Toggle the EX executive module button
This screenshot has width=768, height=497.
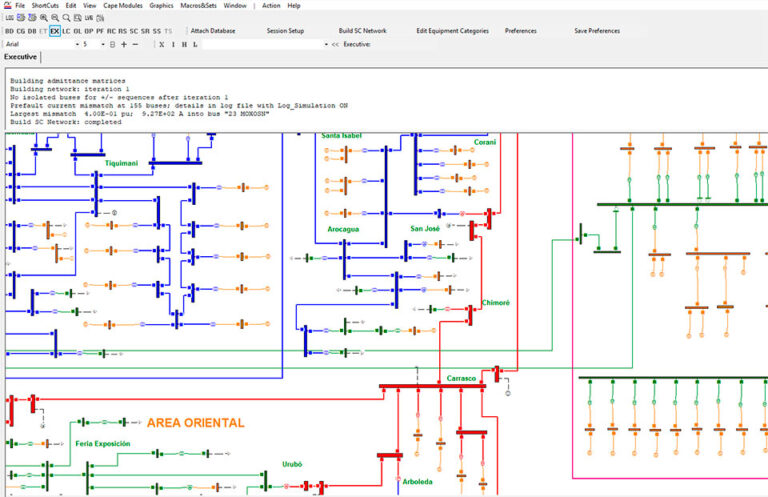[54, 31]
